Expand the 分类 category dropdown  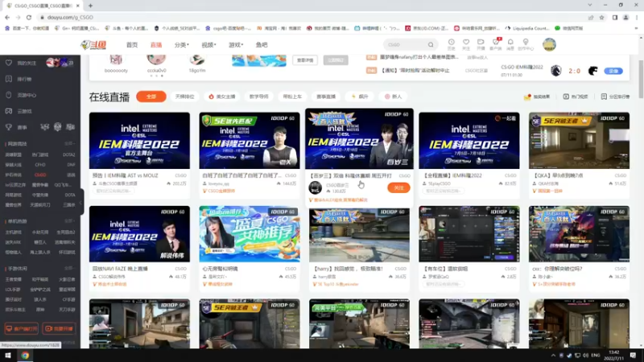pyautogui.click(x=182, y=45)
